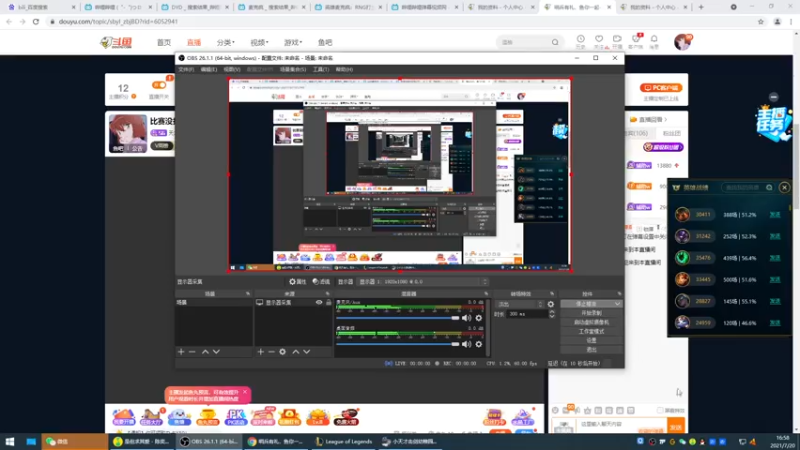Mute the mic/aux audio speaker icon
Screen dimensions: 800x450
coord(466,318)
